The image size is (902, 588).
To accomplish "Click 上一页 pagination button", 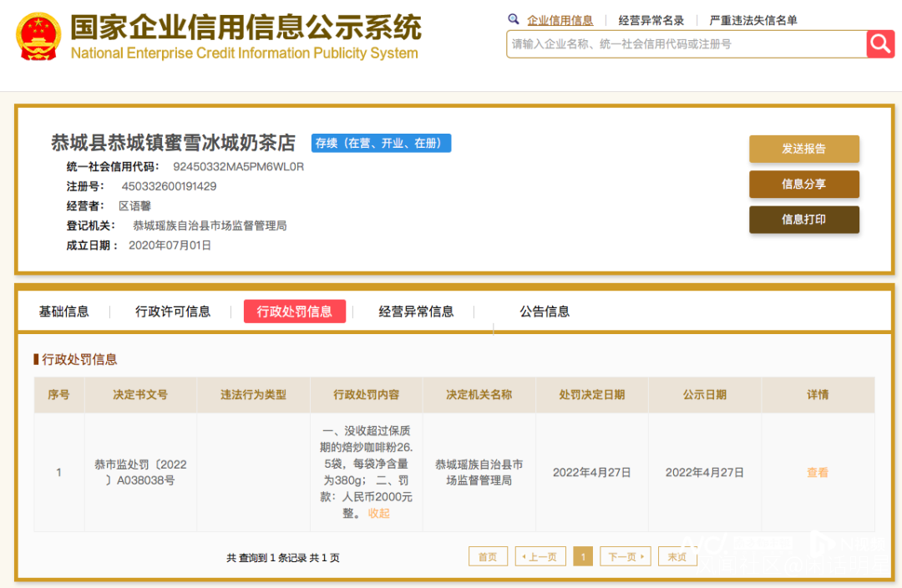I will (x=540, y=556).
